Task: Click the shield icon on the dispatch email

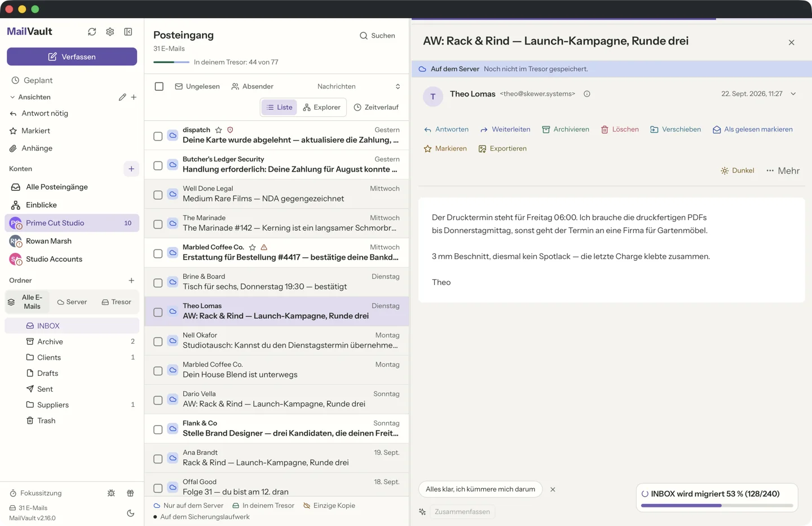Action: 230,130
